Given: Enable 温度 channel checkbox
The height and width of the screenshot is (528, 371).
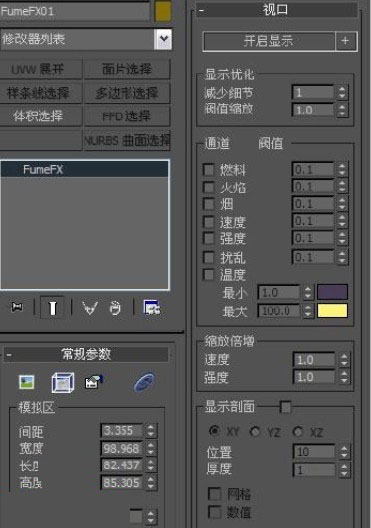Looking at the screenshot, I should point(209,274).
